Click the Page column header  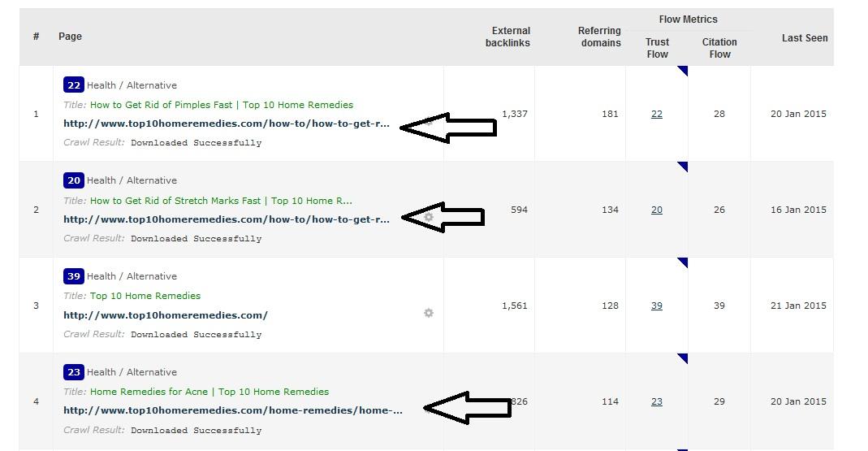[x=70, y=37]
